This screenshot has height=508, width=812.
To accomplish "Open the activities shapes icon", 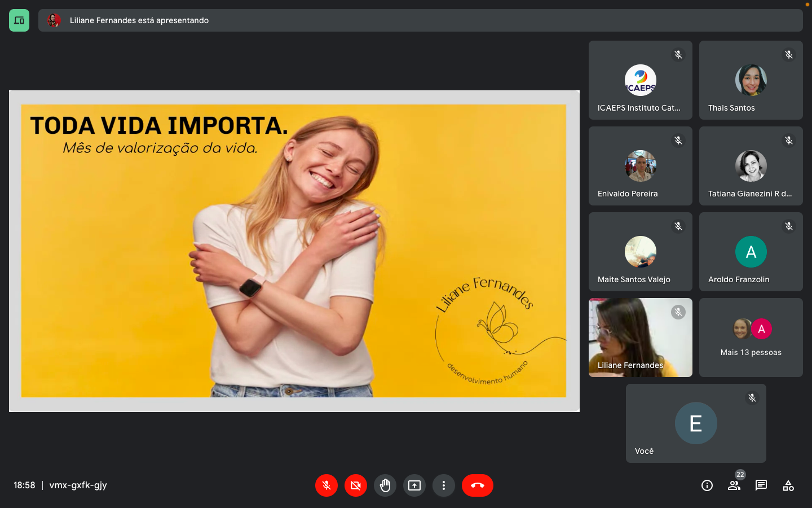I will coord(788,485).
